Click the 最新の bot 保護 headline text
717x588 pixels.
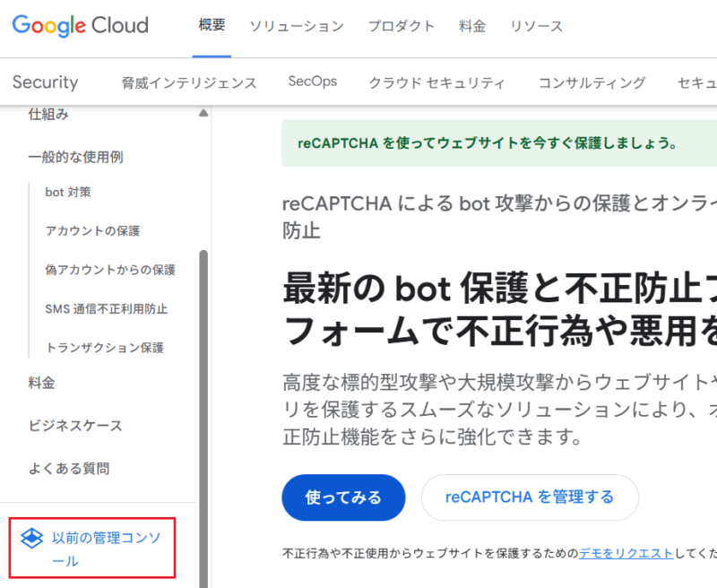[500, 309]
